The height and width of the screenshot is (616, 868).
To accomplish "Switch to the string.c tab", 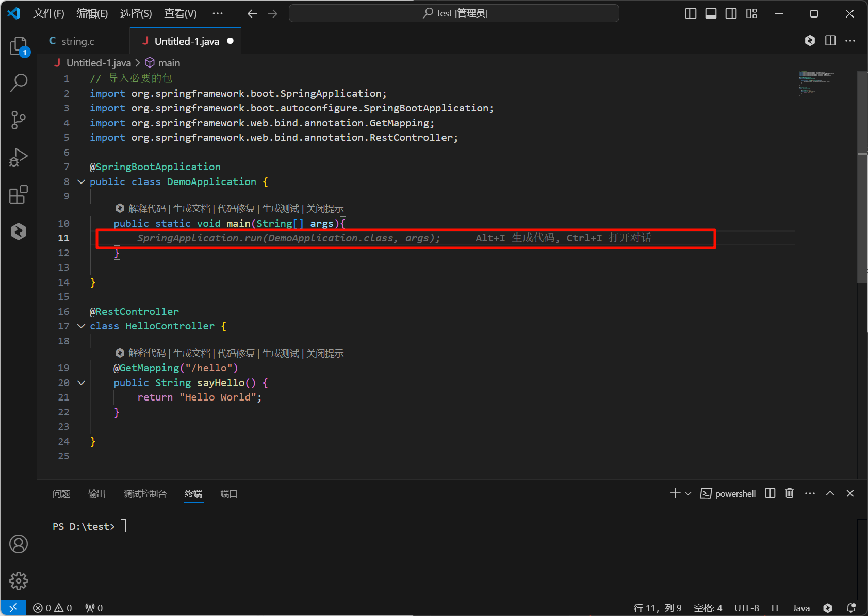I will coord(77,41).
